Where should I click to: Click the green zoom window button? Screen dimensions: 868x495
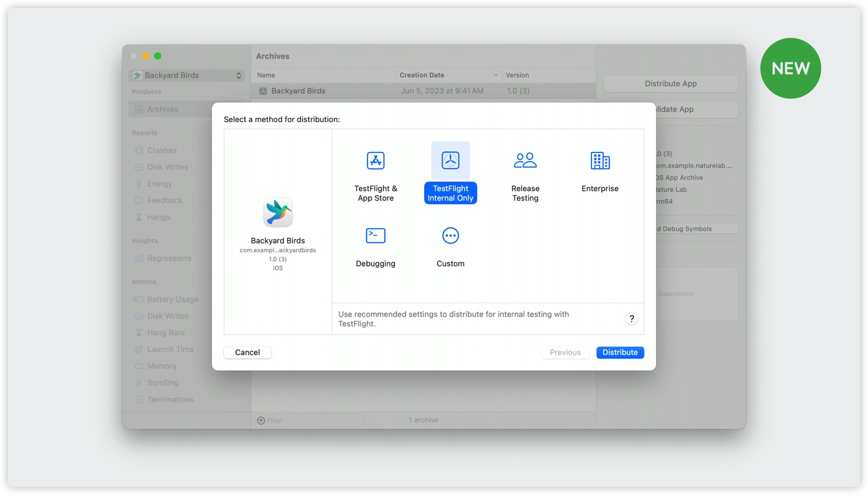point(158,56)
